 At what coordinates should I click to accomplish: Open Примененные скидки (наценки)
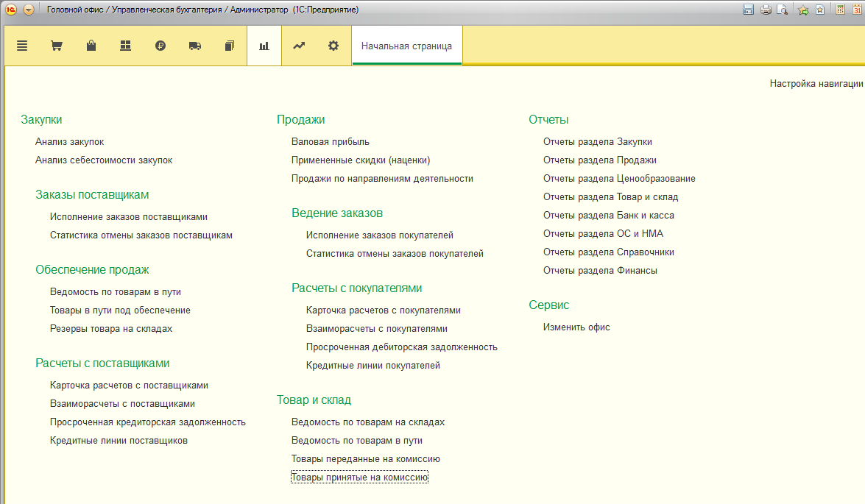pyautogui.click(x=361, y=160)
